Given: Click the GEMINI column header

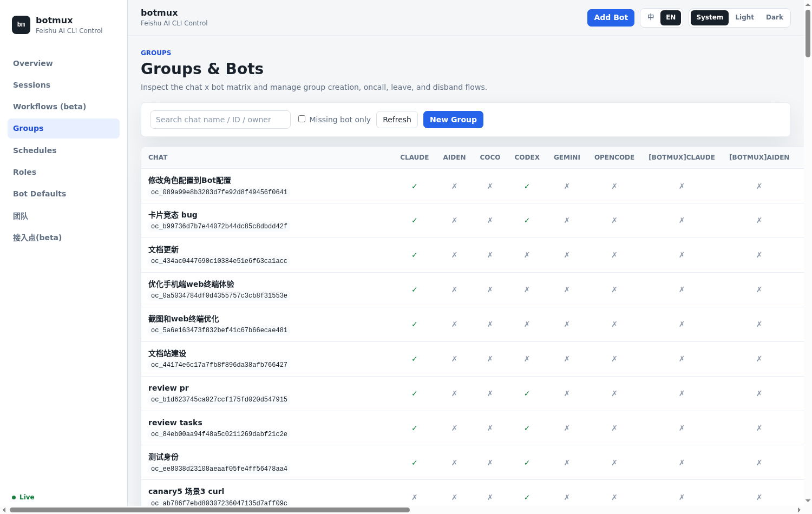Looking at the screenshot, I should tap(567, 157).
